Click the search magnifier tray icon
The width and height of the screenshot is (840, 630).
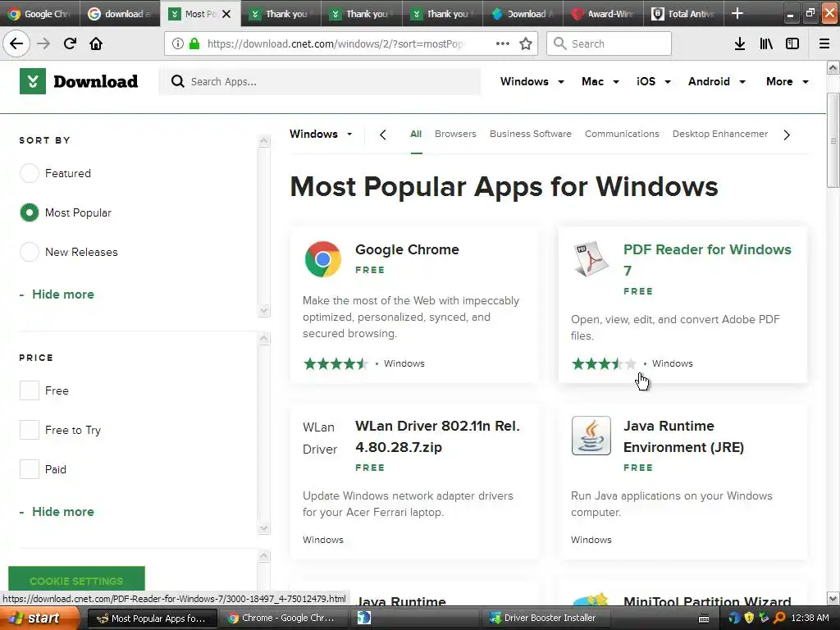pyautogui.click(x=779, y=618)
